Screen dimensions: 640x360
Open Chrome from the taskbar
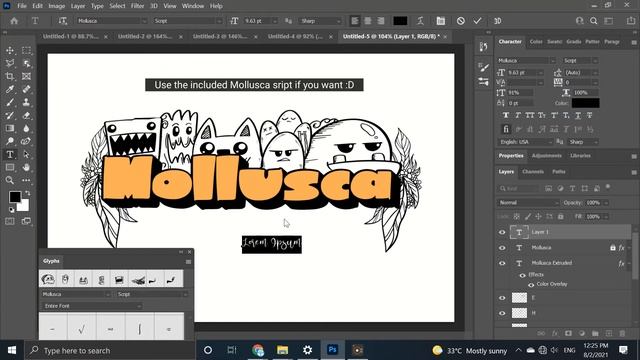click(258, 350)
